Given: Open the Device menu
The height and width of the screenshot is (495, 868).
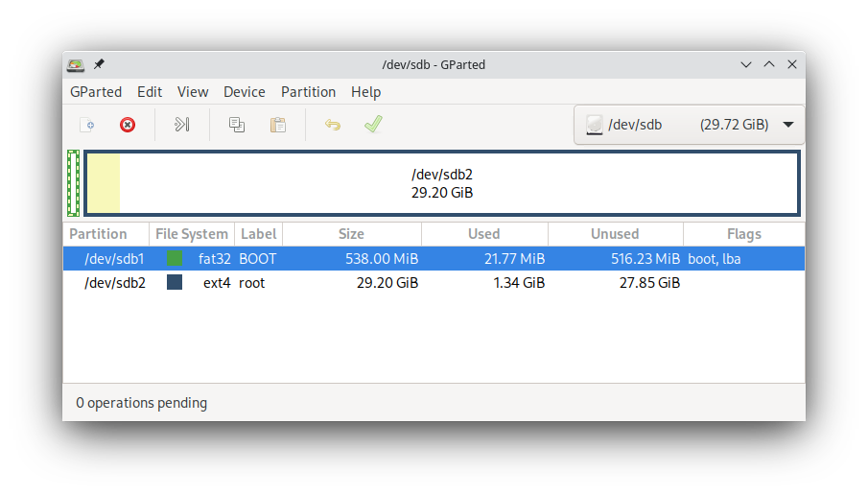Looking at the screenshot, I should pos(245,92).
